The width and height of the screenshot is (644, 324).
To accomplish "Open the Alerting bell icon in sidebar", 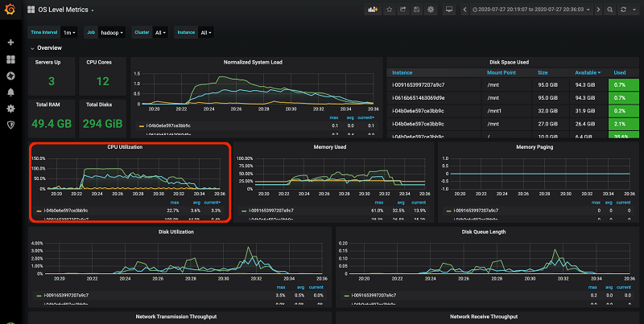I will pos(11,92).
